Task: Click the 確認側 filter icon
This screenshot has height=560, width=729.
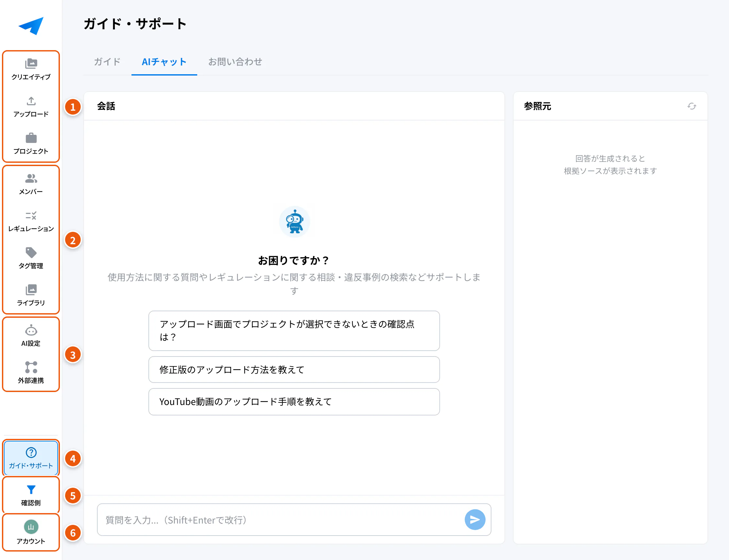Action: click(x=31, y=490)
